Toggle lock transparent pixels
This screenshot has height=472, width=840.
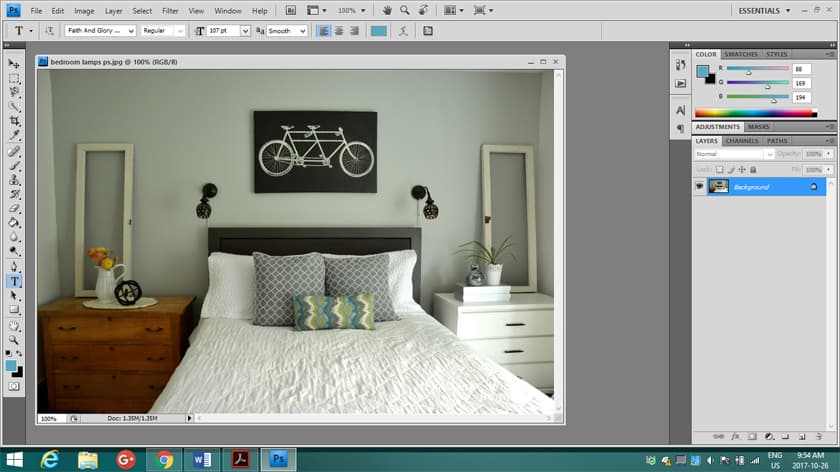(719, 170)
